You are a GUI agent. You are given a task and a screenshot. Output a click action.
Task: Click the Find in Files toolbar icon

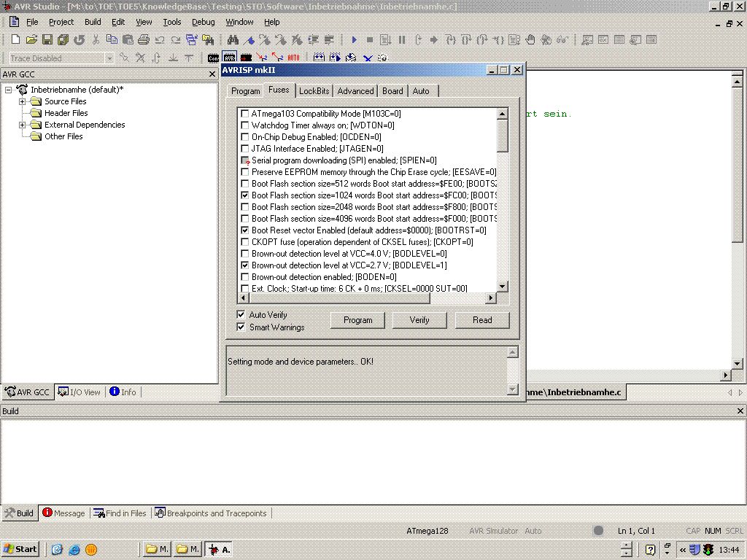(208, 40)
